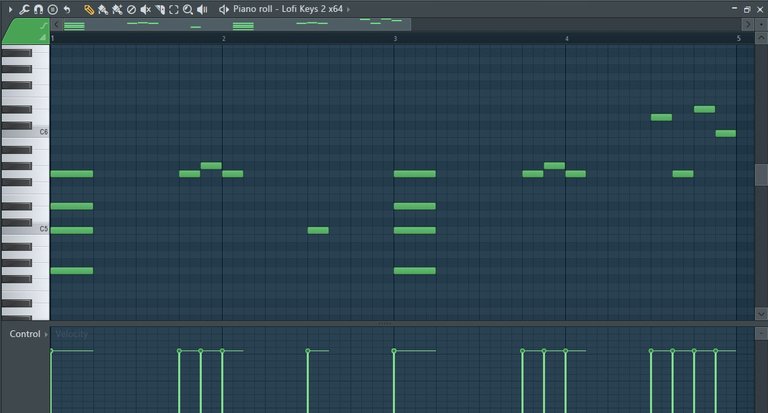This screenshot has width=768, height=413.
Task: Select the C6 note near end of bar 4
Action: click(725, 133)
